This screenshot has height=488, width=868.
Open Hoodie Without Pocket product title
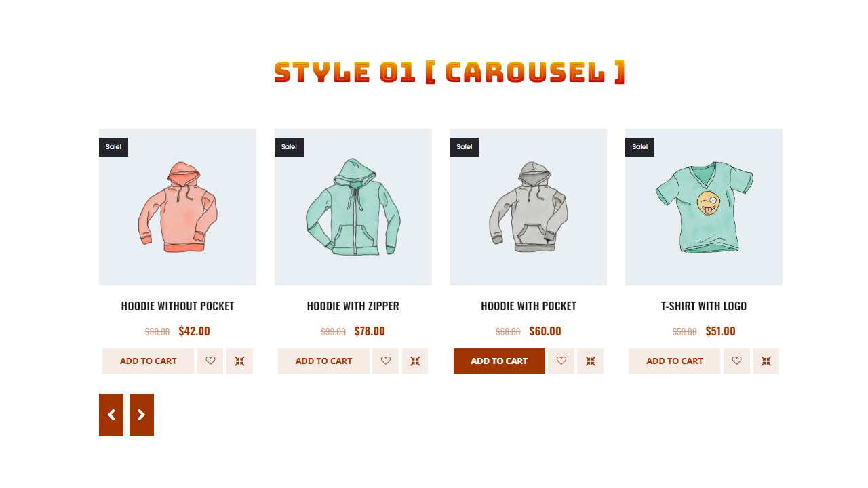178,306
